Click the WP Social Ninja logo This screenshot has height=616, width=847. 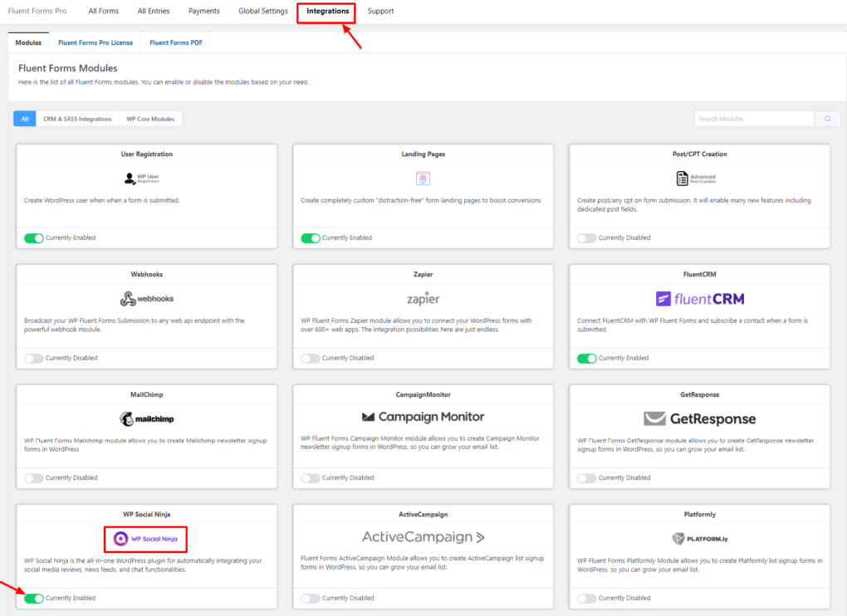[x=146, y=539]
